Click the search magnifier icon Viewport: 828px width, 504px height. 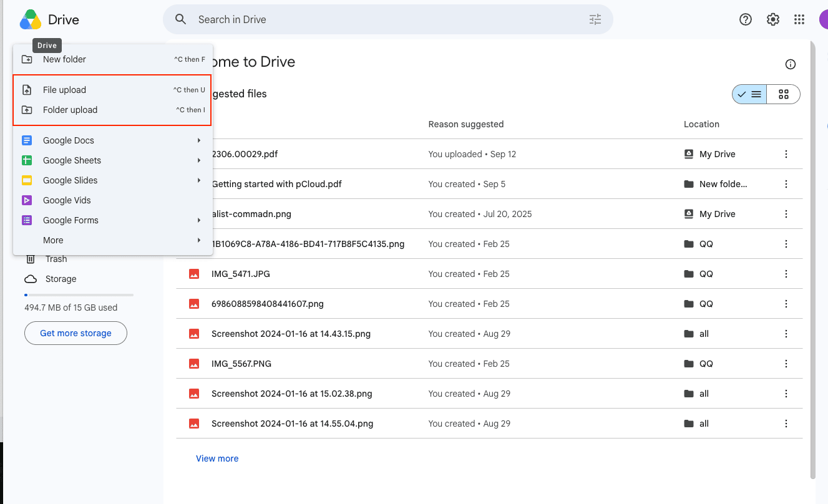[x=181, y=19]
